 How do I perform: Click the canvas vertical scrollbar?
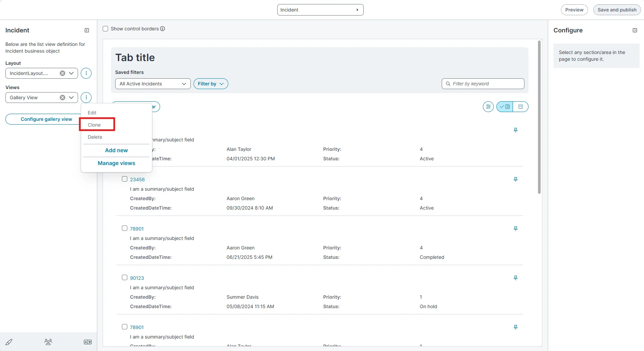click(x=539, y=117)
